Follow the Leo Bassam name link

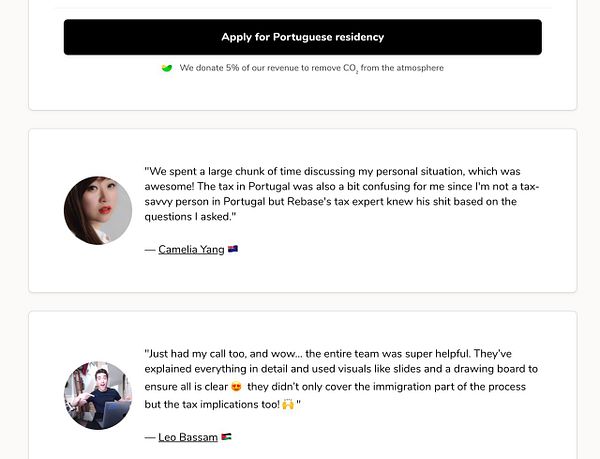(188, 437)
